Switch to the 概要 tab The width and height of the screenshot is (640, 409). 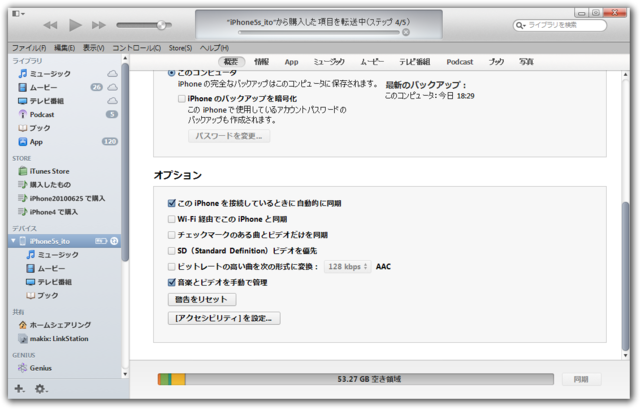(231, 62)
